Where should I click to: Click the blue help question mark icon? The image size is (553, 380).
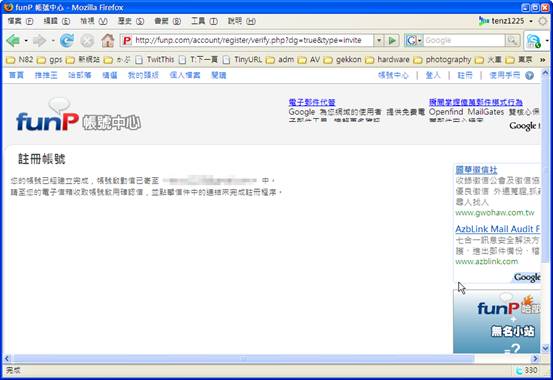pyautogui.click(x=529, y=76)
